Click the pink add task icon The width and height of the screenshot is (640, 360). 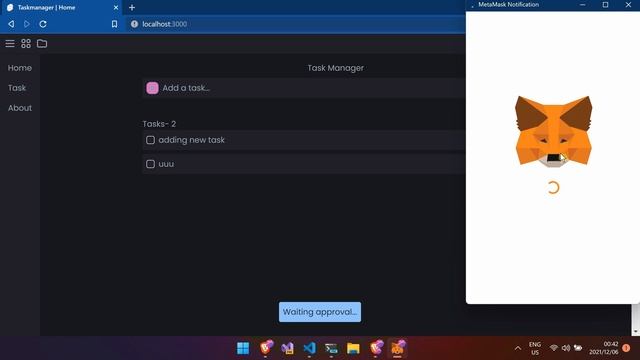[152, 88]
